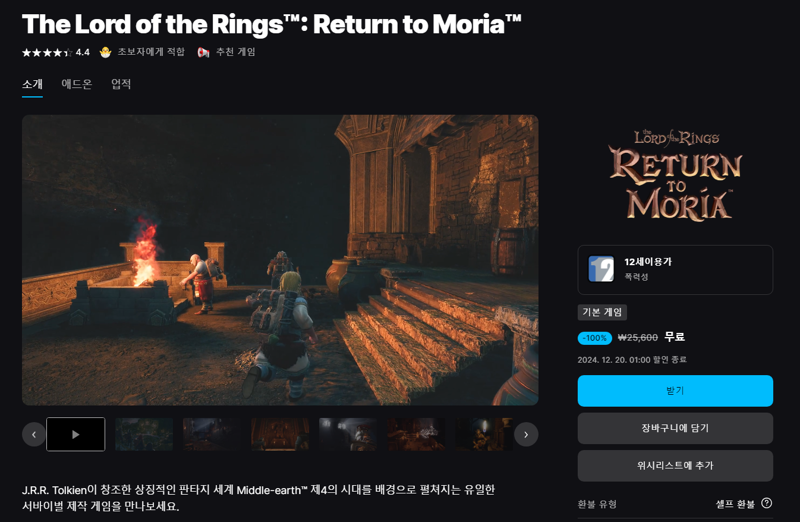
Task: Click the question mark icon beside 셀프 환불
Action: (x=766, y=503)
